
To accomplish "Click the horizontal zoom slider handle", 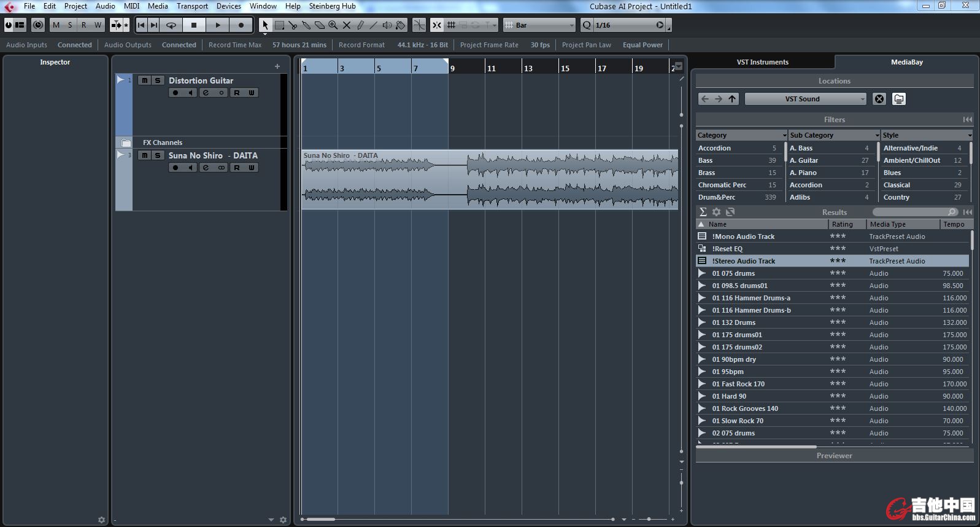I will click(x=649, y=520).
